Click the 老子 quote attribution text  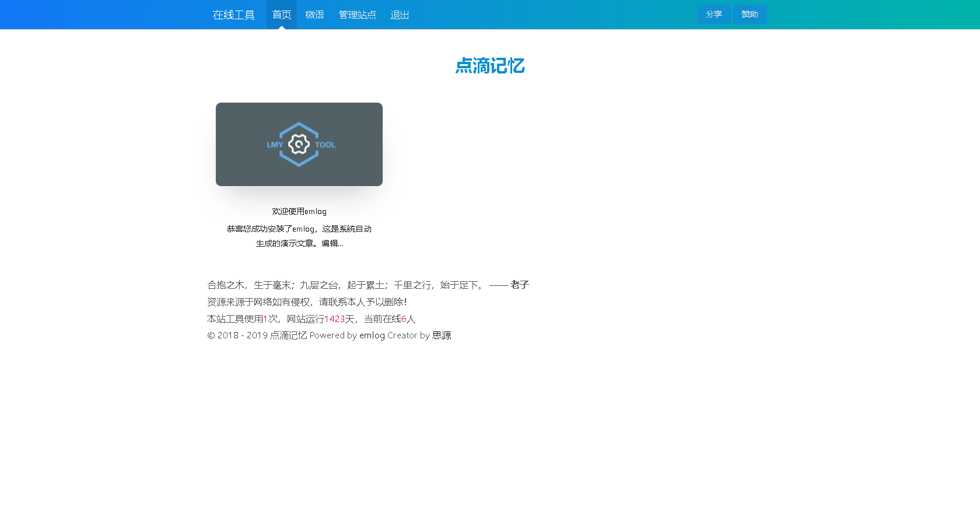(519, 285)
